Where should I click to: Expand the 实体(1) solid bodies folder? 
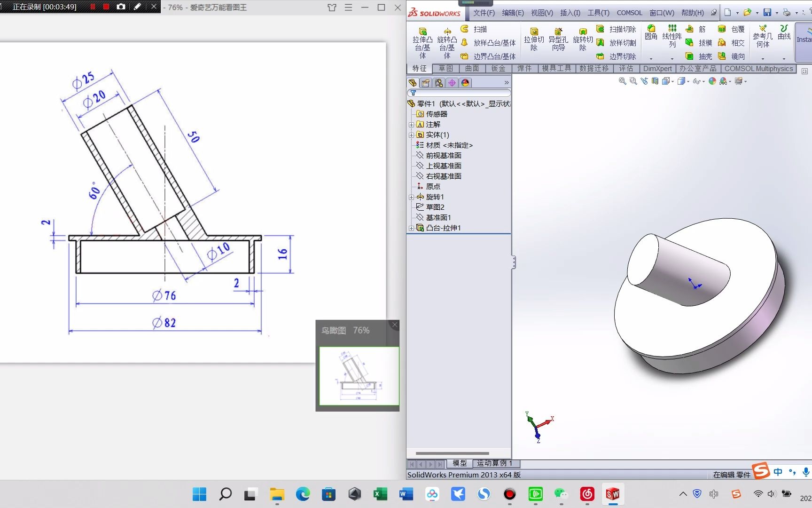click(412, 135)
